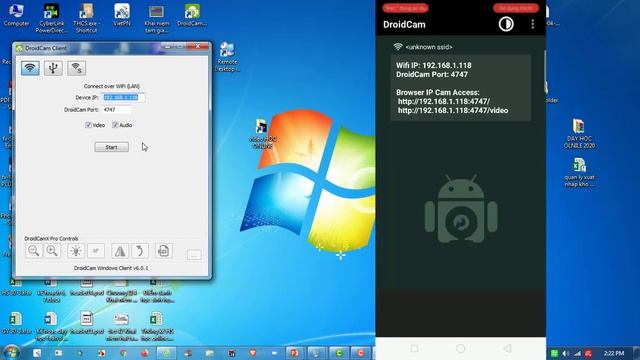
Task: Click the PowerPoint taskbar button
Action: (x=294, y=353)
